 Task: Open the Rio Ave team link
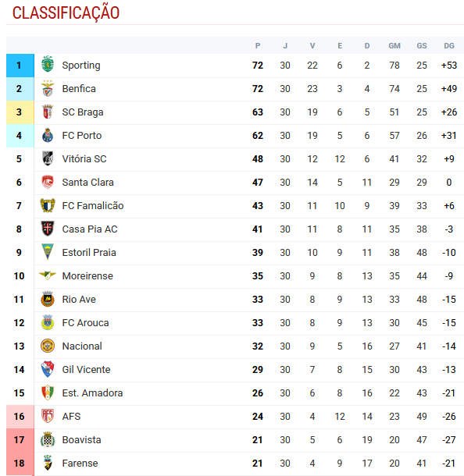click(x=79, y=300)
